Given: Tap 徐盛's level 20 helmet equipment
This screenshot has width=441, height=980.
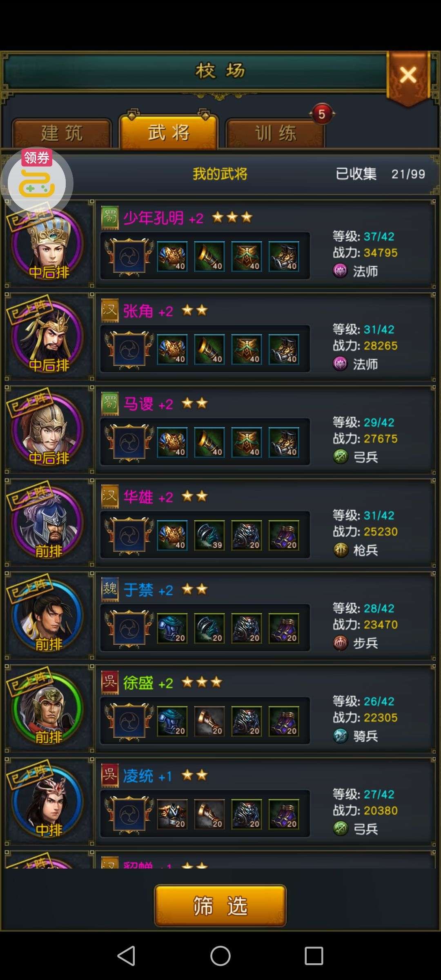Looking at the screenshot, I should click(x=247, y=722).
